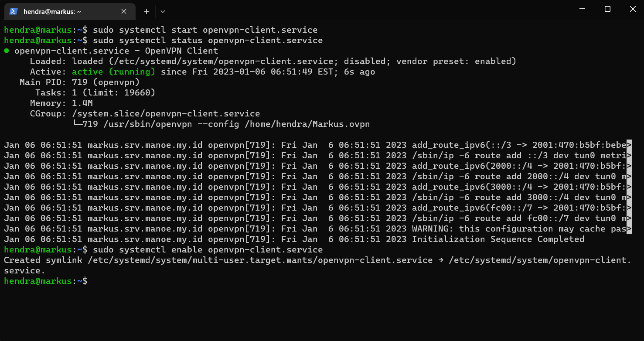Maximize the Windows Terminal window
The height and width of the screenshot is (341, 644).
607,9
